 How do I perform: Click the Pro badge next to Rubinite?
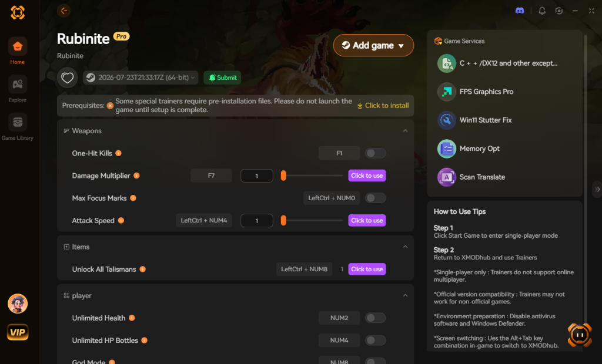(121, 36)
